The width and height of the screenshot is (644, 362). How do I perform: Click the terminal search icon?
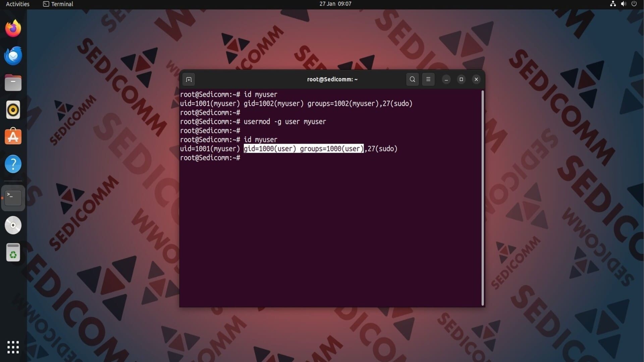click(412, 79)
